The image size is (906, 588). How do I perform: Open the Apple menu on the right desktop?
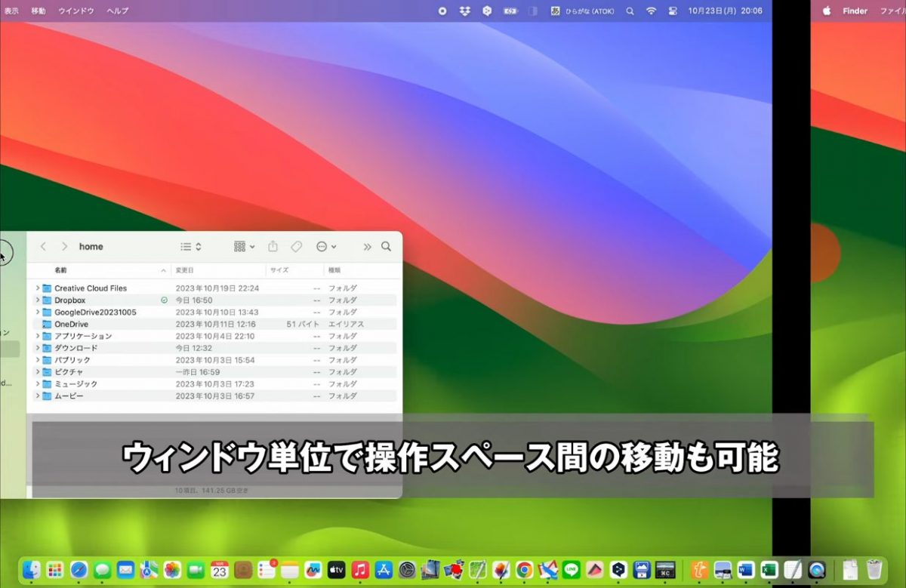click(826, 11)
